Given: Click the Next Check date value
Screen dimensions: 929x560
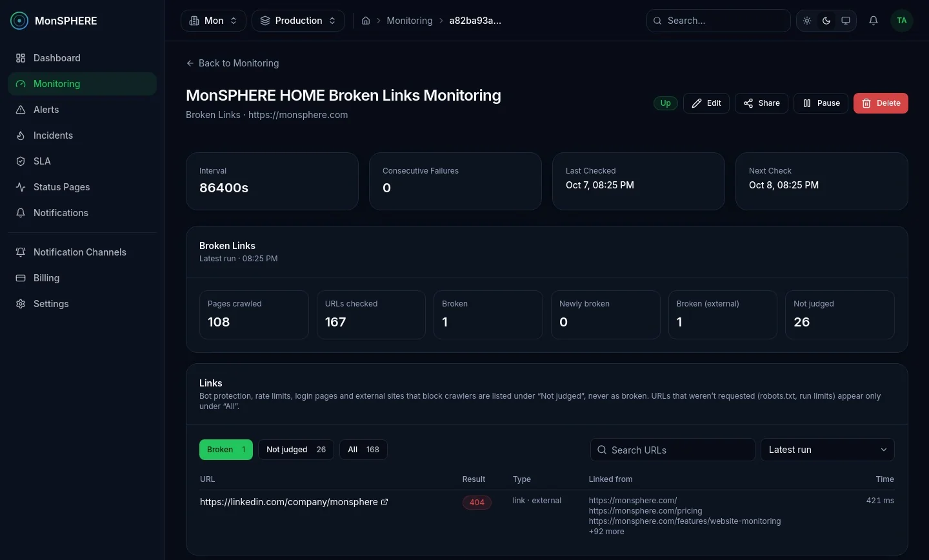Looking at the screenshot, I should 784,185.
